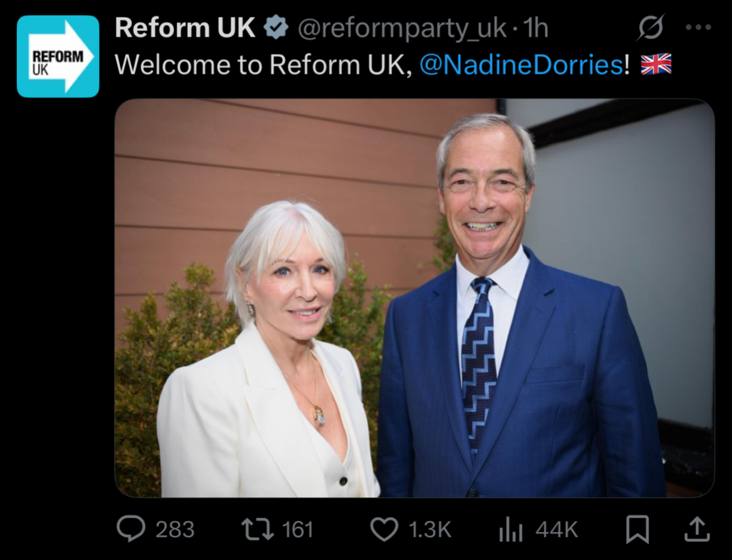Click the Union Jack flag emoji
Viewport: 732px width, 560px height.
click(656, 64)
